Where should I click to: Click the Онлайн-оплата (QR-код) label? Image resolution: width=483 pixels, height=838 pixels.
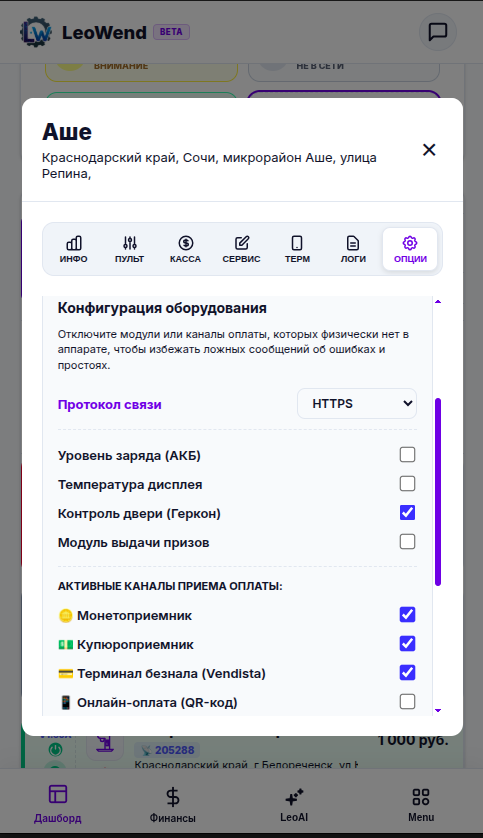(157, 702)
